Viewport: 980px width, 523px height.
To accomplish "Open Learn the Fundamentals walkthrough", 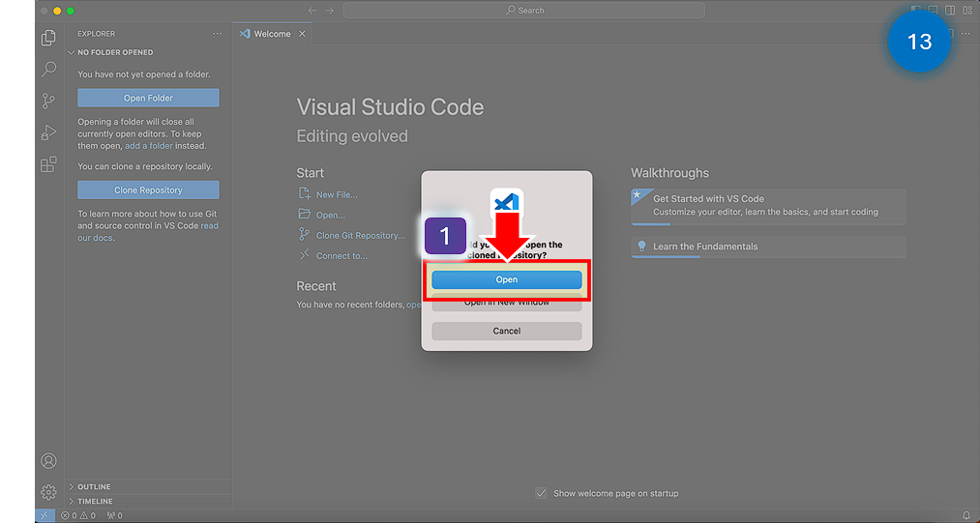I will [768, 247].
